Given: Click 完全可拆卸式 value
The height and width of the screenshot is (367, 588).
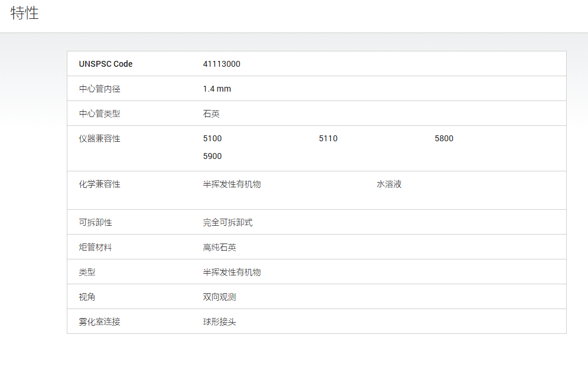Looking at the screenshot, I should pos(228,223).
